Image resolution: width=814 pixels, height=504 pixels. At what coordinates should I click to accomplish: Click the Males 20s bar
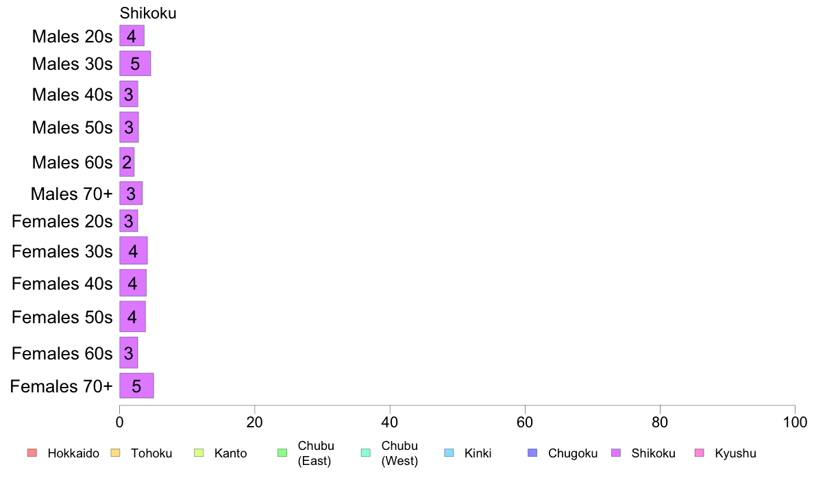(x=132, y=36)
